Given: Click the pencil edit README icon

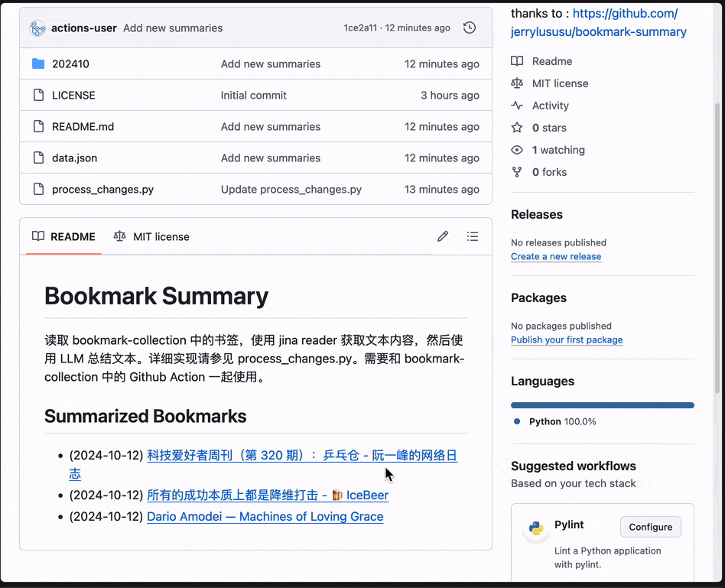Looking at the screenshot, I should [443, 236].
